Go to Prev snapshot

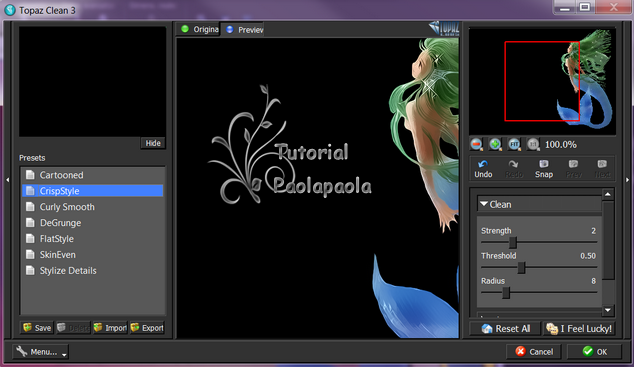pyautogui.click(x=574, y=169)
